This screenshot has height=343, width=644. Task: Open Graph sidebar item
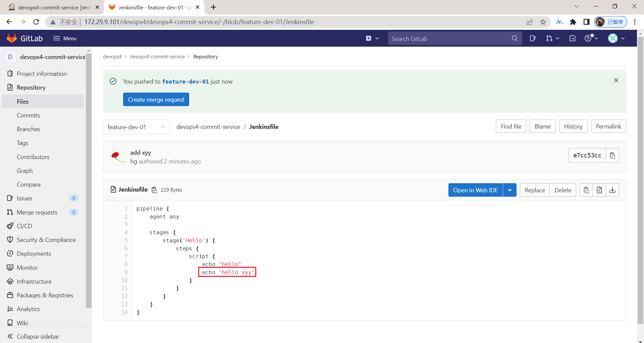[43, 170]
